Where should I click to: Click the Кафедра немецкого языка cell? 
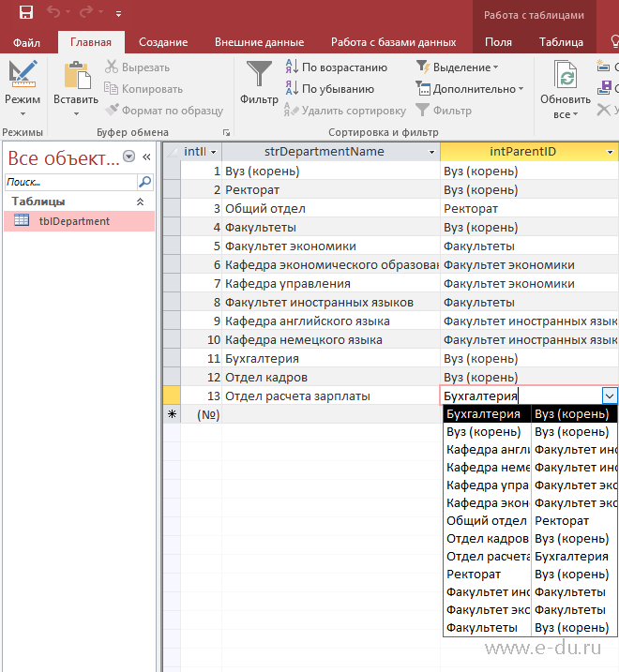331,340
